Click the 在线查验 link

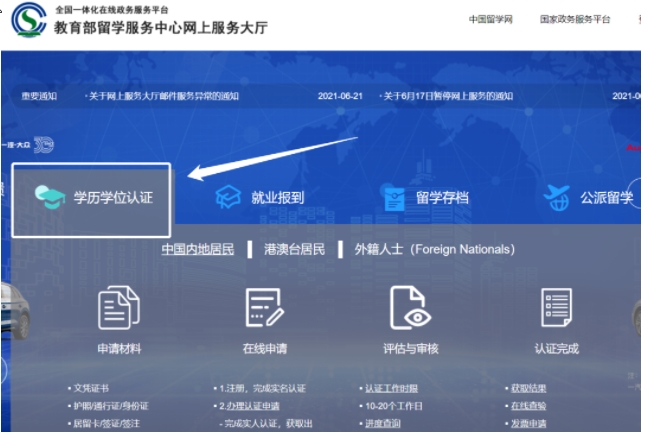[x=529, y=406]
